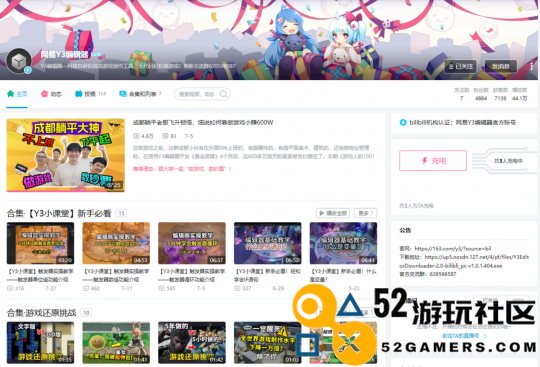Open the 03:20 tutorial video thumbnail
This screenshot has width=540, height=367.
coord(40,243)
